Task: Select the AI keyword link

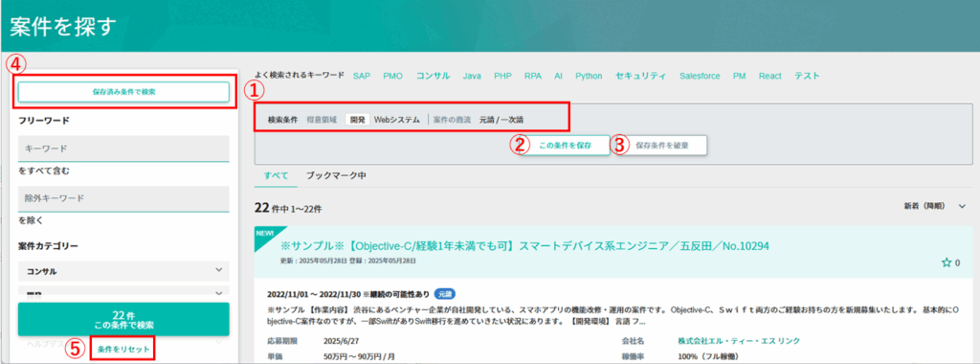Action: coord(558,76)
